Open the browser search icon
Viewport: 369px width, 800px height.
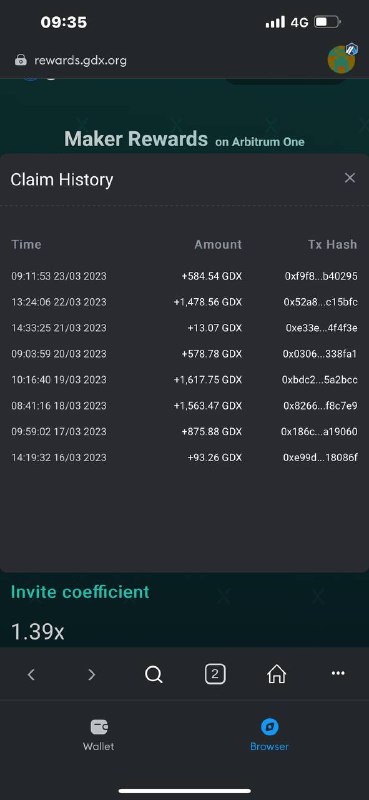click(x=154, y=674)
